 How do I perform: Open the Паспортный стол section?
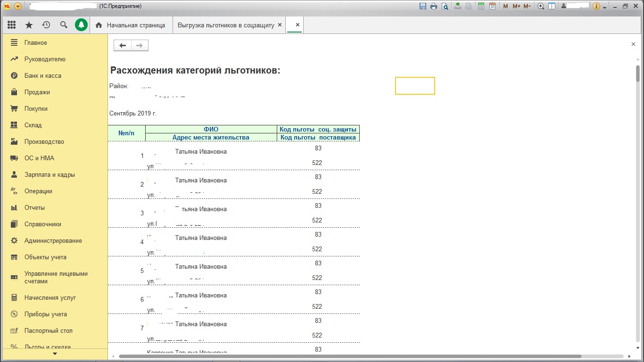(54, 330)
